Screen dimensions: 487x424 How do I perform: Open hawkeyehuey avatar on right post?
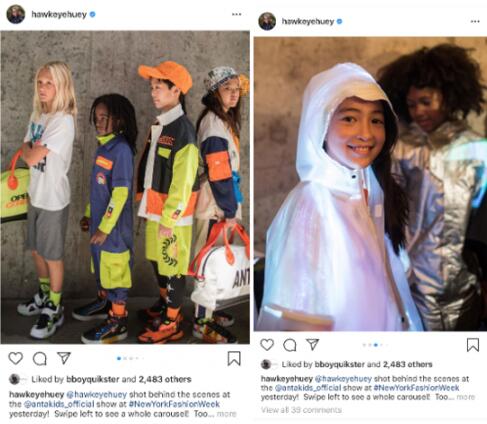click(x=267, y=21)
